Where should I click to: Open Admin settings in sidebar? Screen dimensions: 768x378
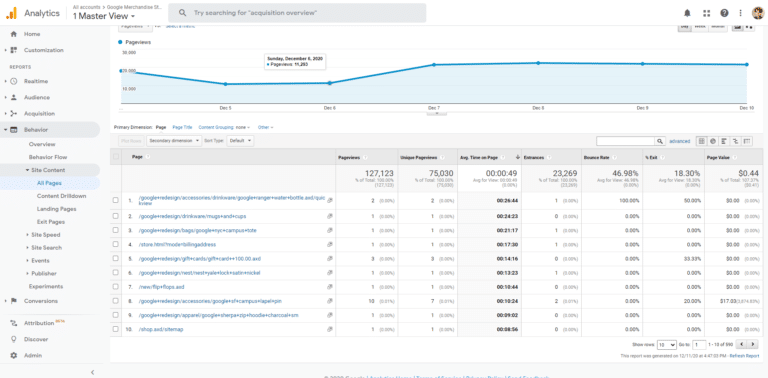click(33, 355)
